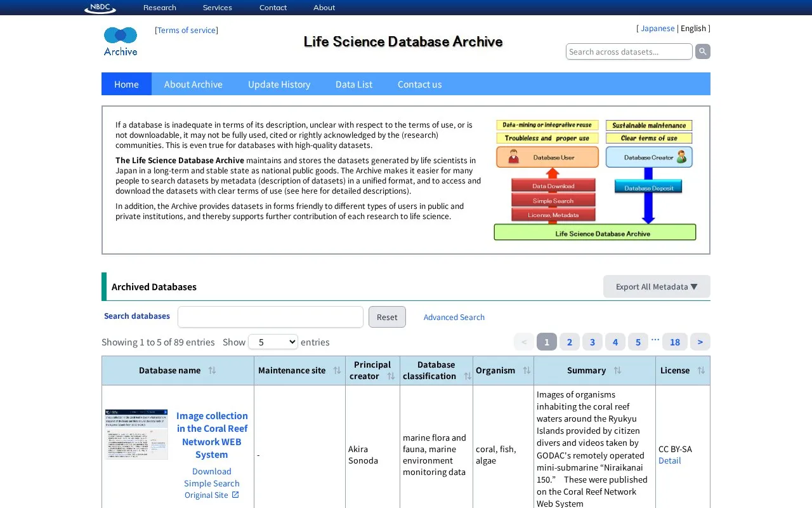Viewport: 812px width, 508px height.
Task: Switch to the Update History tab
Action: [279, 84]
